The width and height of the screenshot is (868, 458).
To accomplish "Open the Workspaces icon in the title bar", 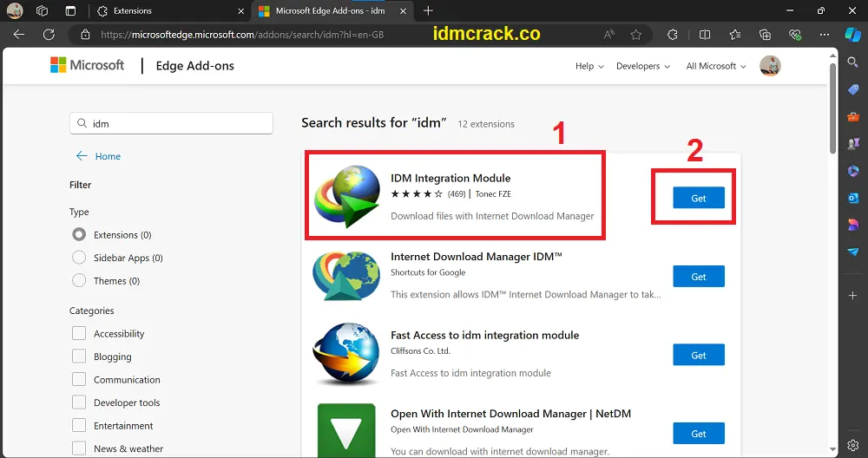I will click(x=42, y=10).
